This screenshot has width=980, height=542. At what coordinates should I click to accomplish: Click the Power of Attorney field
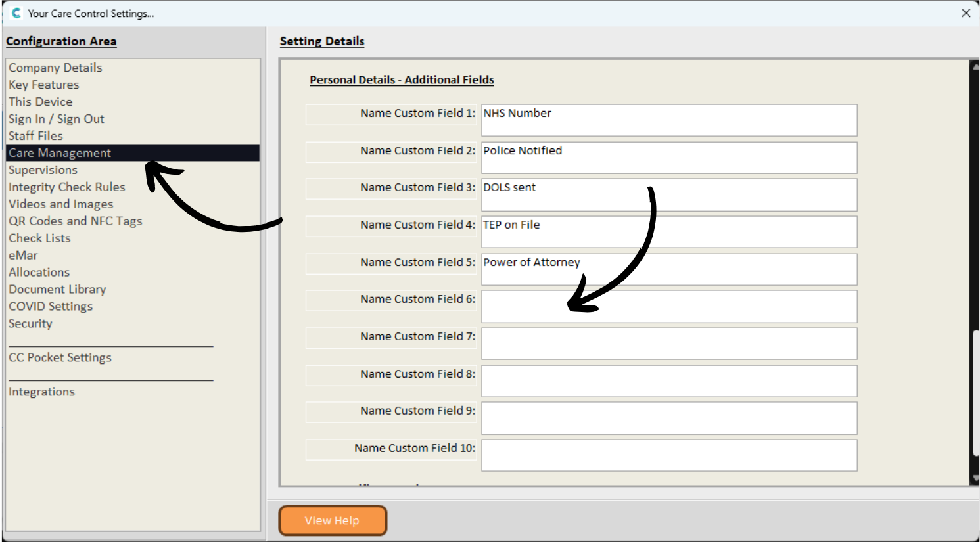[x=668, y=269]
